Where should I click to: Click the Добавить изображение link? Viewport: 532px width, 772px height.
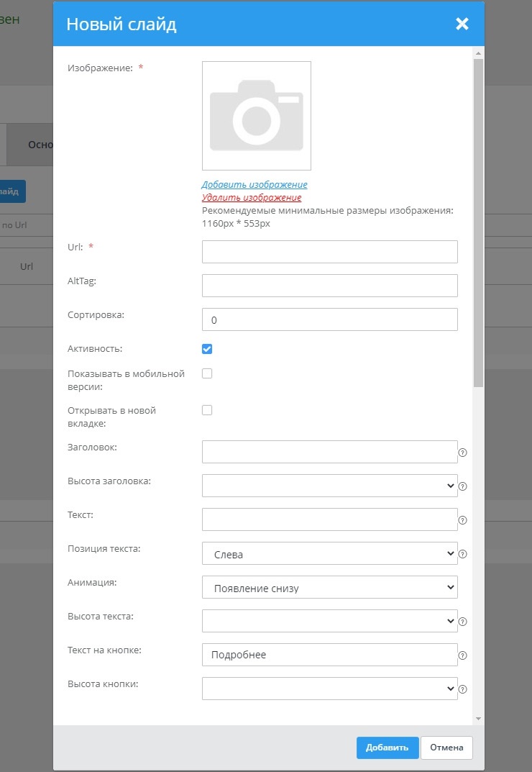pos(254,185)
